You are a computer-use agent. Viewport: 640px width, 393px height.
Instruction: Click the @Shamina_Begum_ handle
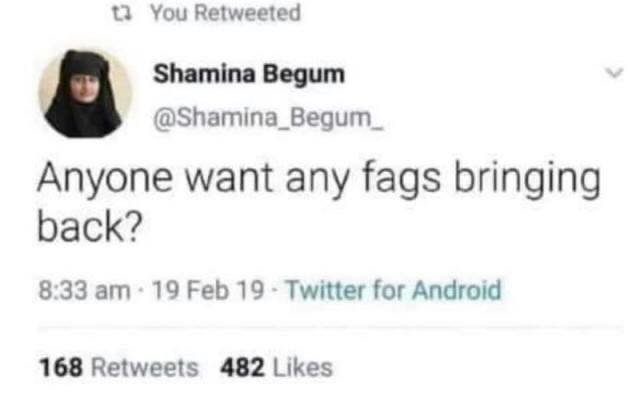[x=268, y=118]
